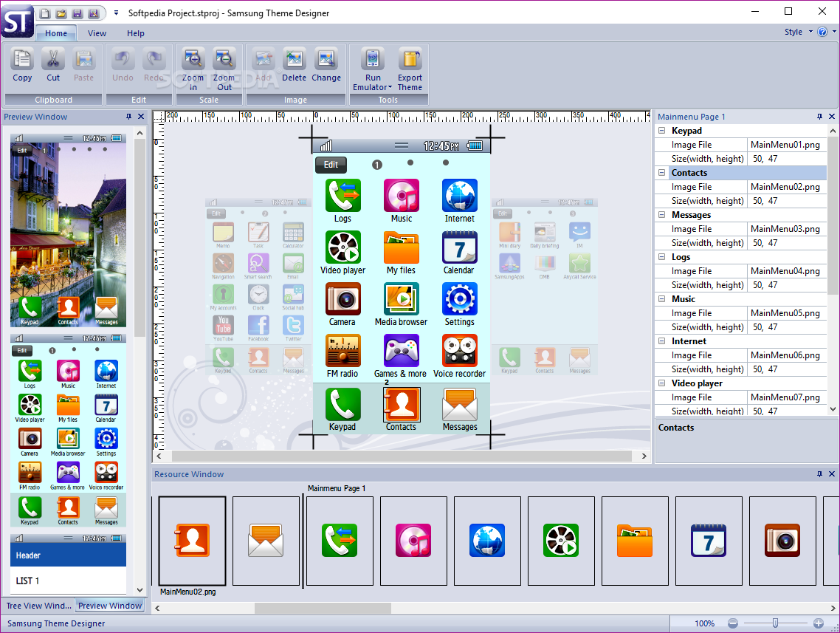Click the home screen preview thumbnail
Screen dimensions: 840x633
pos(68,230)
